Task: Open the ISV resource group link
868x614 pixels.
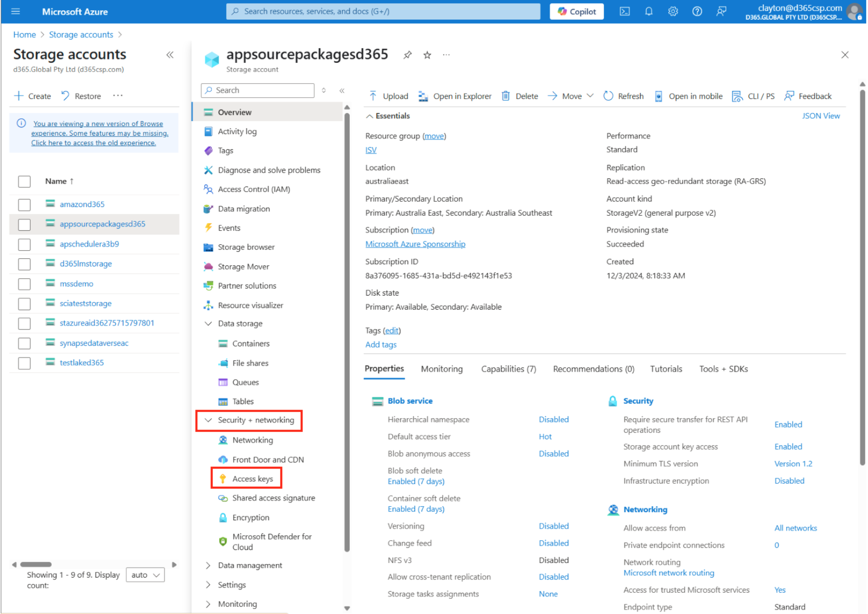Action: click(371, 150)
